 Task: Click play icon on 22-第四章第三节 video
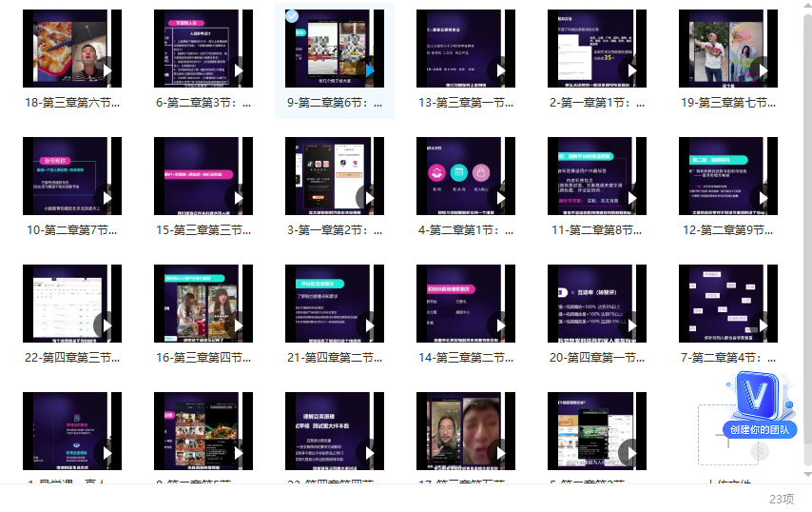(x=106, y=325)
